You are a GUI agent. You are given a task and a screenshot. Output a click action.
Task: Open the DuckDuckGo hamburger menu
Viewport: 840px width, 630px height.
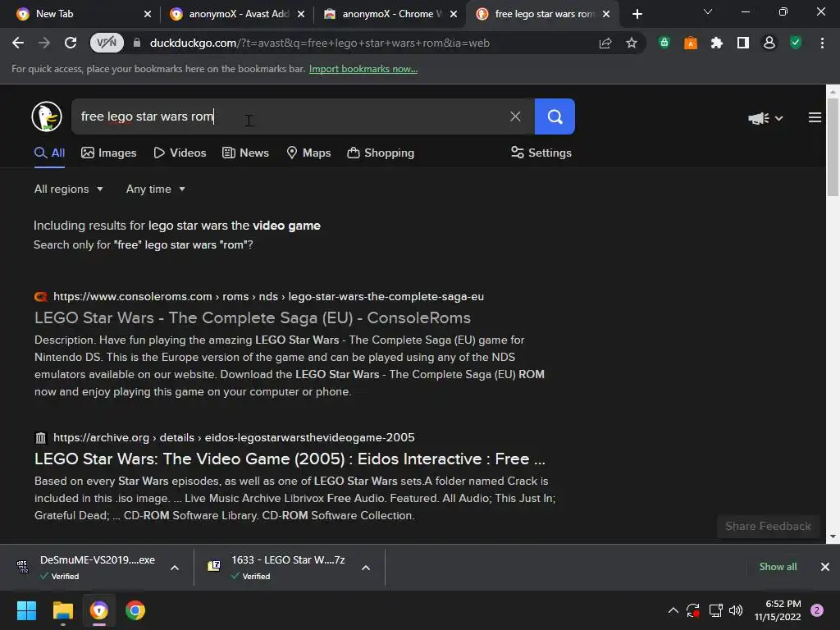815,117
